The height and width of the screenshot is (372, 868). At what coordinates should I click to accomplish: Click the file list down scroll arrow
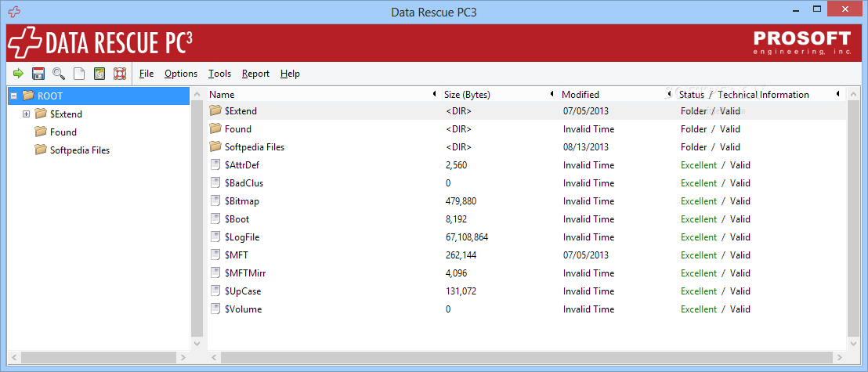click(x=853, y=343)
